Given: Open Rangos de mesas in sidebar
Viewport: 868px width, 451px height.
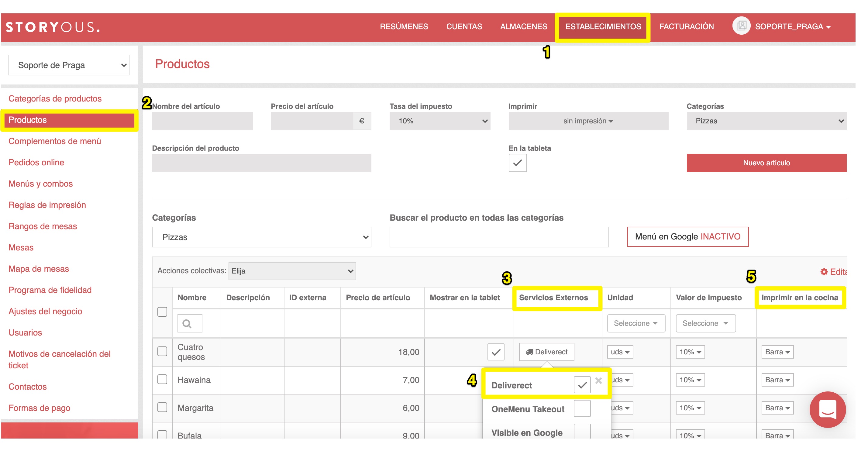Looking at the screenshot, I should tap(43, 226).
